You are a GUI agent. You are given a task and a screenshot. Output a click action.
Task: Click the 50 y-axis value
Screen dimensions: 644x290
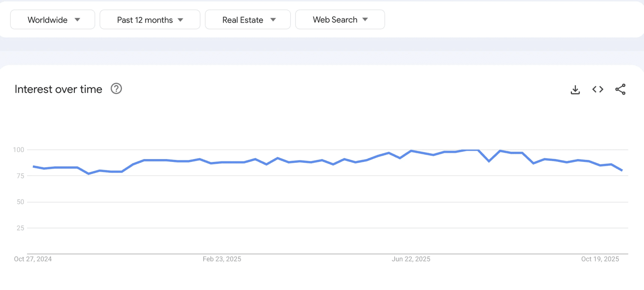pos(20,202)
